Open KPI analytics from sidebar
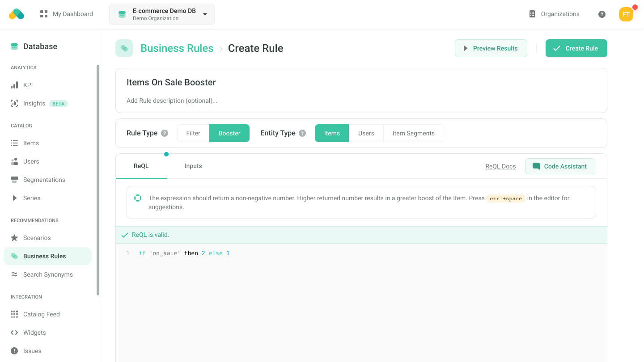 [28, 85]
